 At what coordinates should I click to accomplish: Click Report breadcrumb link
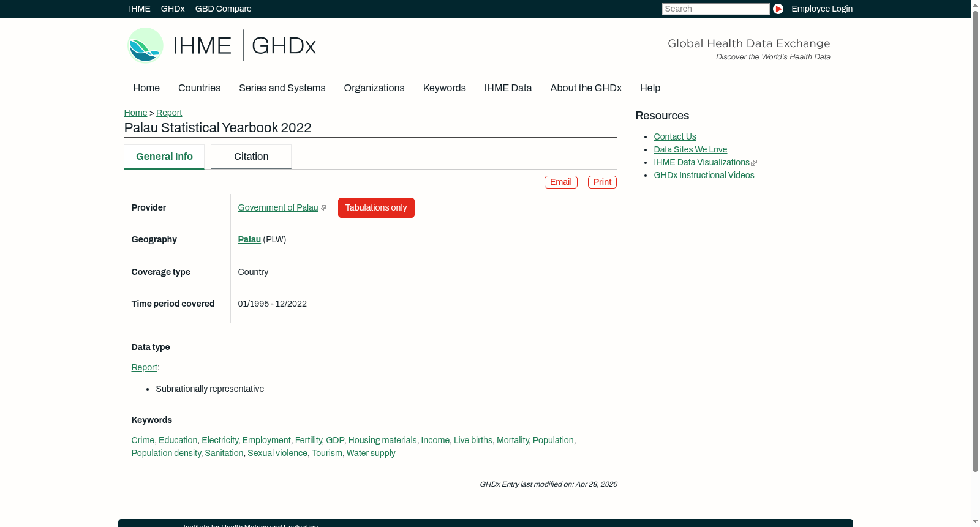click(x=169, y=113)
